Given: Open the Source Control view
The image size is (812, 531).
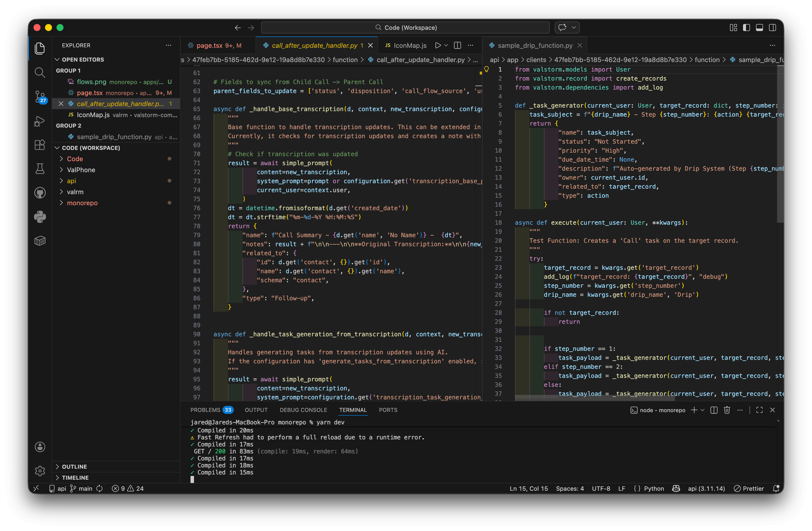Looking at the screenshot, I should (x=40, y=97).
